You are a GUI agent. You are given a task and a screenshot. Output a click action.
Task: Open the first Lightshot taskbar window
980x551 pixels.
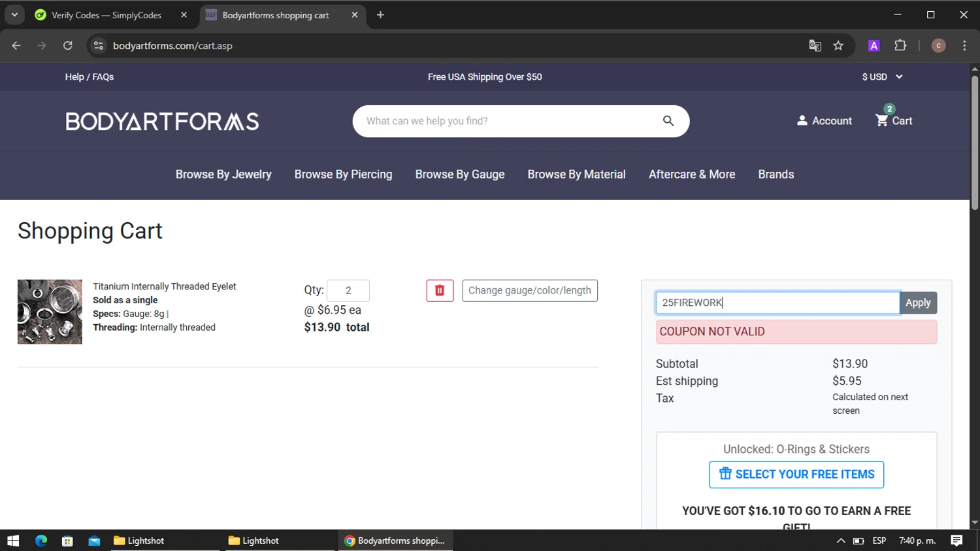[x=163, y=541]
